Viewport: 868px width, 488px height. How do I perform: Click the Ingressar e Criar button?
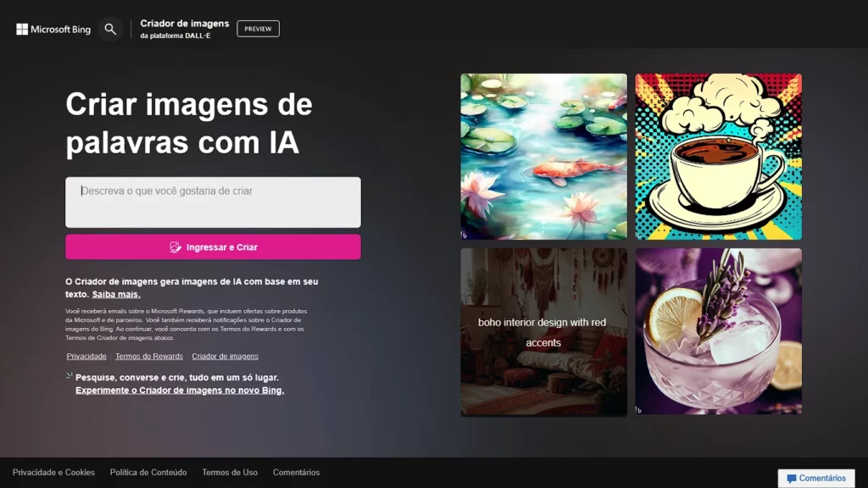tap(213, 247)
